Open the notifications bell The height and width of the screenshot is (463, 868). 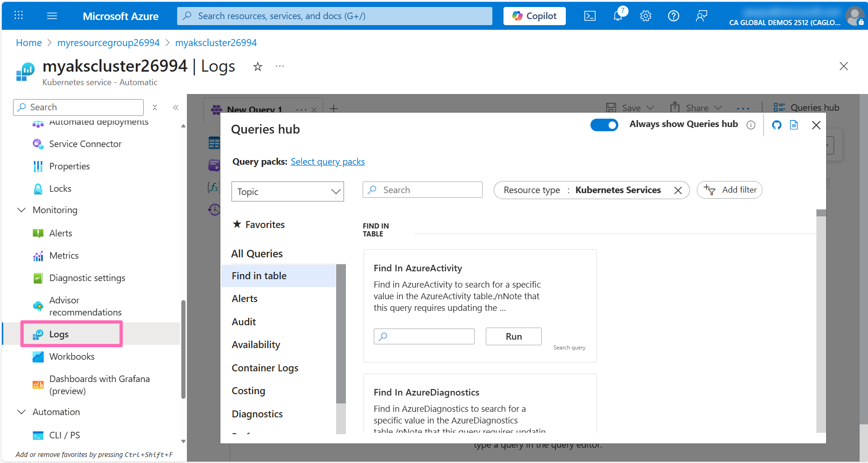[x=618, y=16]
